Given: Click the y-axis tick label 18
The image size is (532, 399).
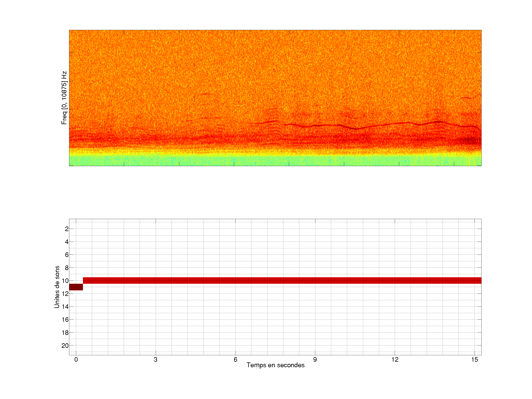Looking at the screenshot, I should click(65, 333).
